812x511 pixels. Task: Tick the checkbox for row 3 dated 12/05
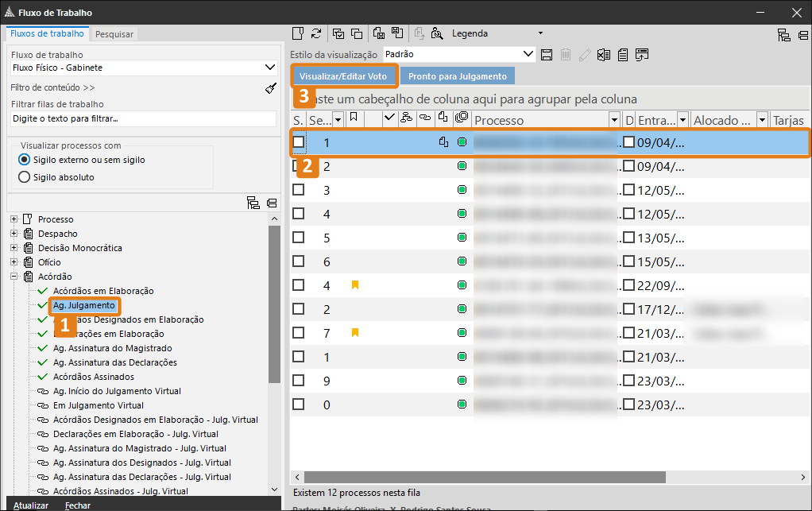(298, 190)
